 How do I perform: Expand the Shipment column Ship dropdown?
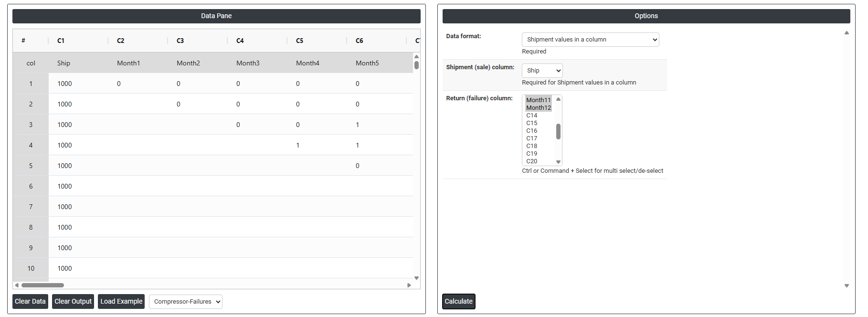[542, 71]
